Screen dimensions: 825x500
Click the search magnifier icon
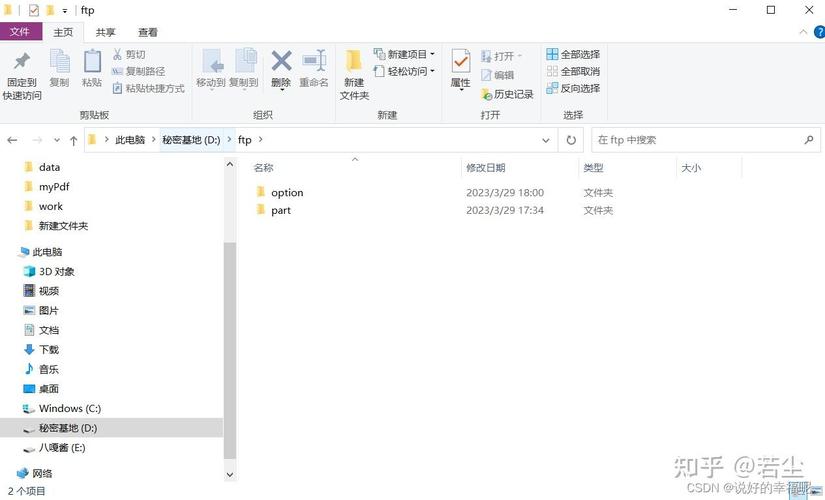[x=809, y=139]
